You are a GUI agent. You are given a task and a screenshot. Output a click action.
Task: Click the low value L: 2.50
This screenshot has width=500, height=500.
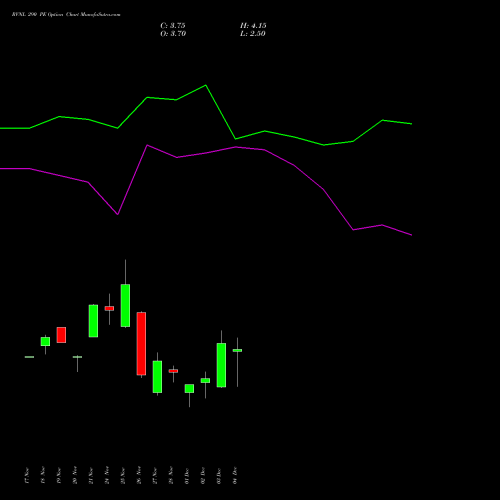click(253, 34)
